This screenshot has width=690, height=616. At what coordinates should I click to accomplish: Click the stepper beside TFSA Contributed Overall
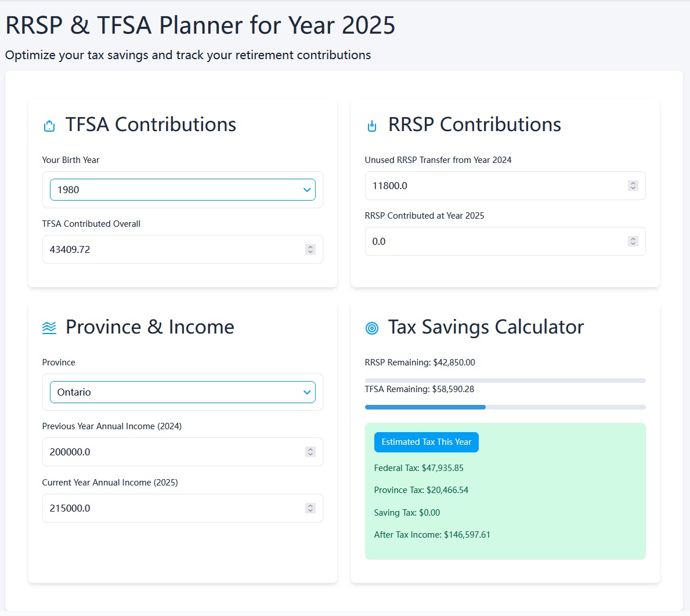pyautogui.click(x=310, y=249)
